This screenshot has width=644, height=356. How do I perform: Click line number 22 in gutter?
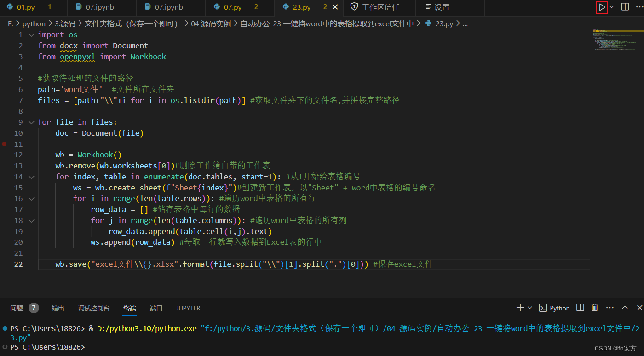[x=18, y=264]
